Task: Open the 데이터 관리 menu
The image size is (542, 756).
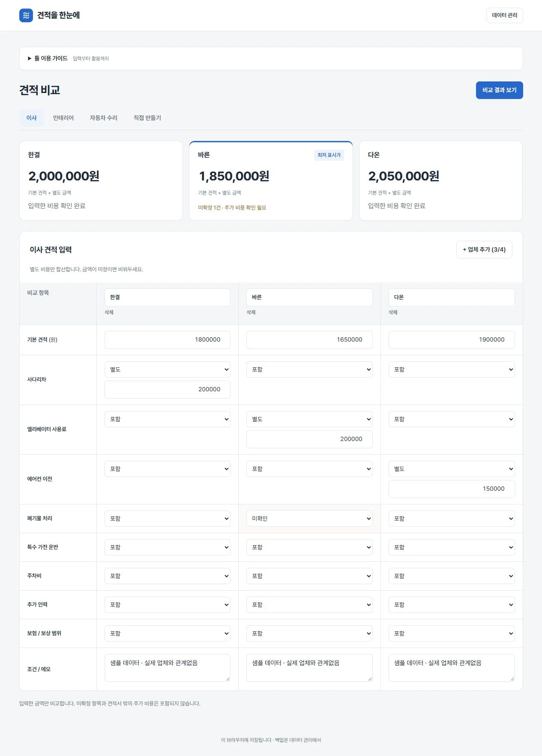Action: (x=504, y=15)
